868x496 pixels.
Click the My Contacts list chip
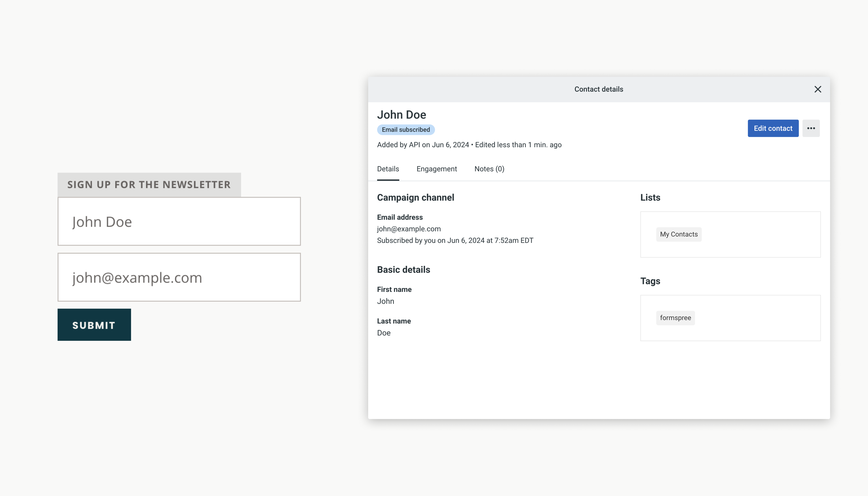[679, 234]
